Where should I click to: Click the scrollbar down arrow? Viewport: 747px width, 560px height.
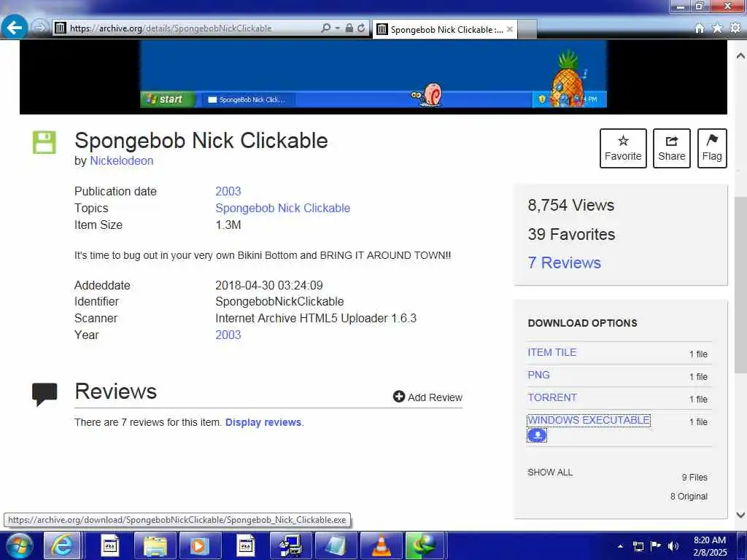pyautogui.click(x=740, y=515)
